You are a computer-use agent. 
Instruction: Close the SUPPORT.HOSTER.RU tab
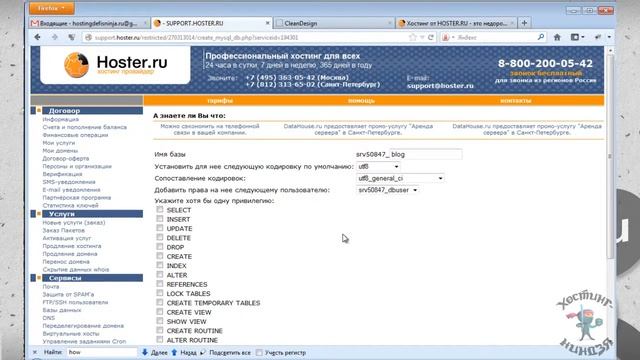coord(268,23)
